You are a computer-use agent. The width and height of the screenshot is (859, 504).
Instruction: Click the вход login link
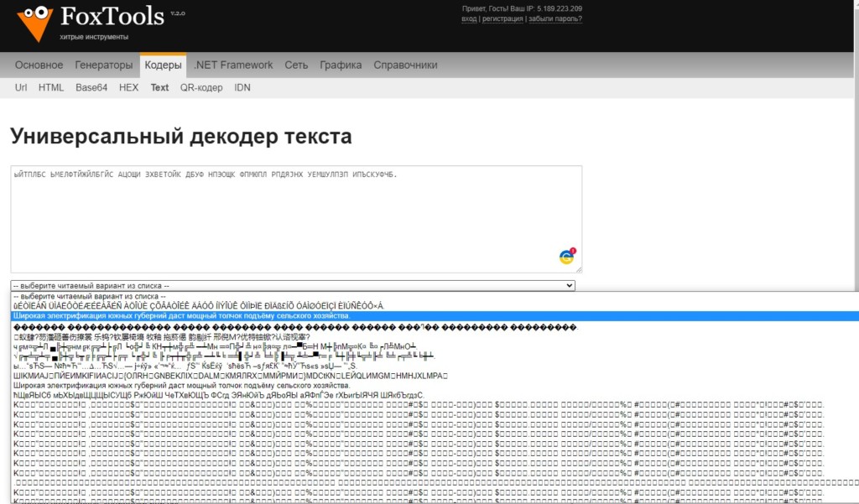click(x=469, y=18)
